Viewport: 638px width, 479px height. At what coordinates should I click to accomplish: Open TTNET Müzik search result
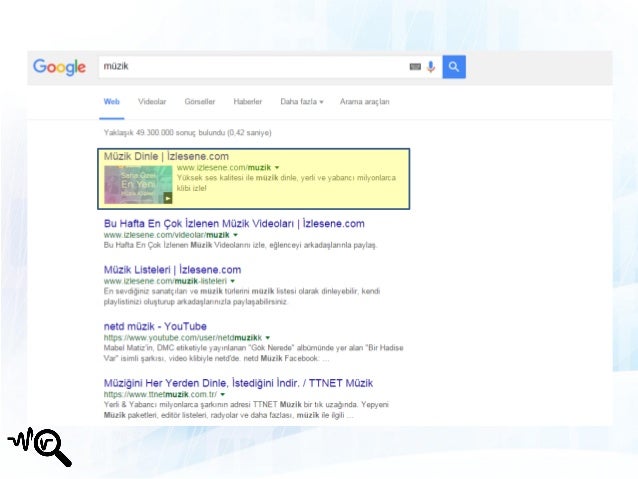[x=238, y=383]
